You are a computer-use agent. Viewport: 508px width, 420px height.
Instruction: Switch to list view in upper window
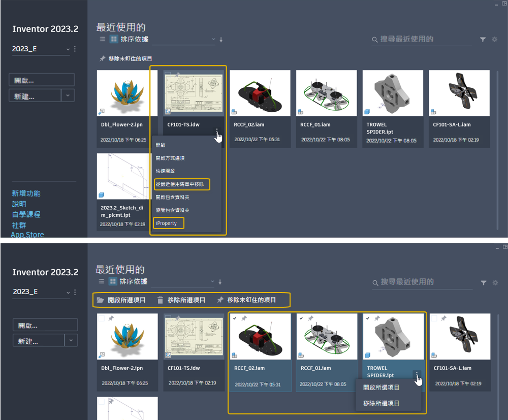[103, 39]
